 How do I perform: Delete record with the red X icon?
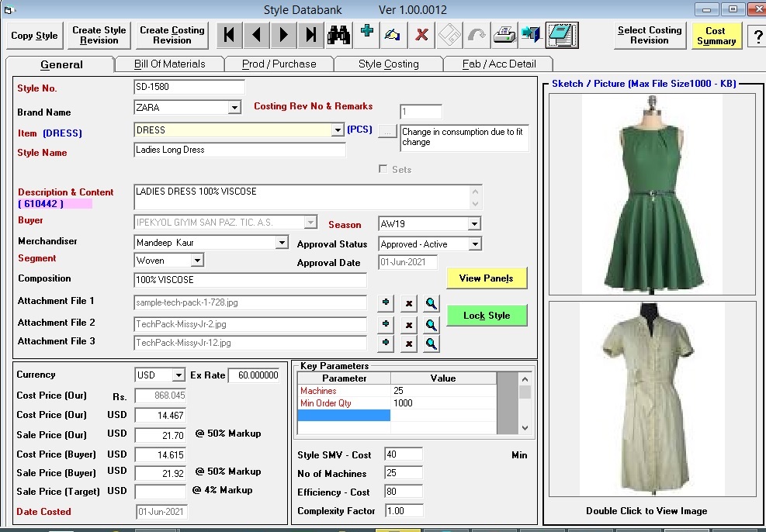tap(421, 35)
